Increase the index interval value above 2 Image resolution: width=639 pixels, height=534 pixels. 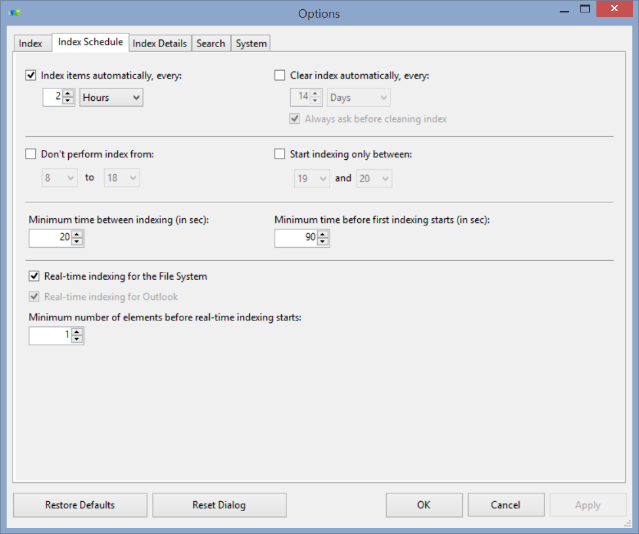(x=68, y=93)
